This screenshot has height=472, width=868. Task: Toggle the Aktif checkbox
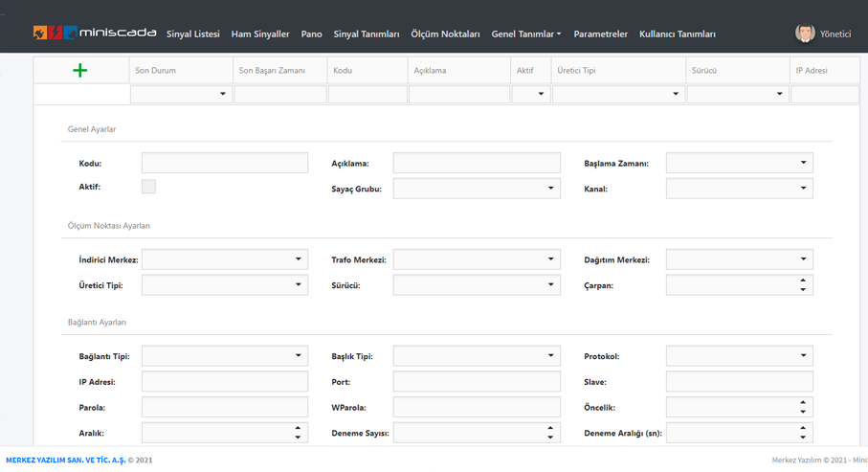coord(148,187)
